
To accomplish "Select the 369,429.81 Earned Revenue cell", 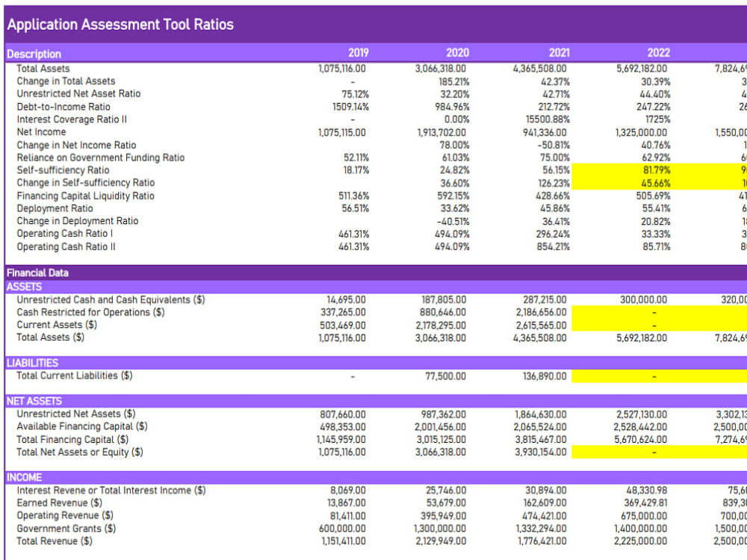I will tap(645, 503).
